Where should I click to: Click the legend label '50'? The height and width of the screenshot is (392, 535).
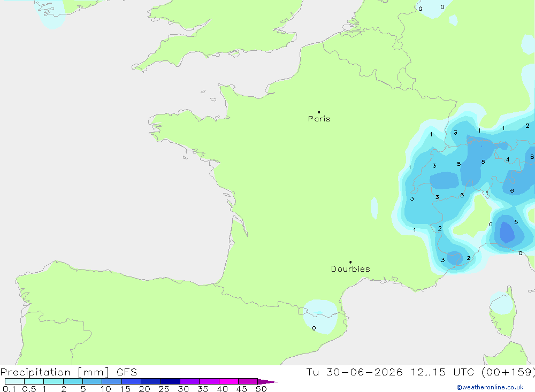click(x=261, y=389)
